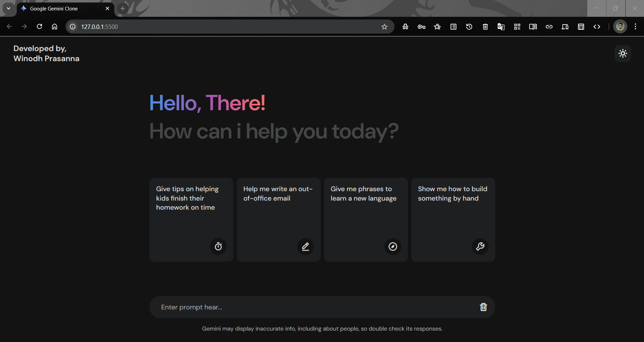Screen dimensions: 644x342
Task: Reload the page with the refresh icon
Action: [39, 27]
